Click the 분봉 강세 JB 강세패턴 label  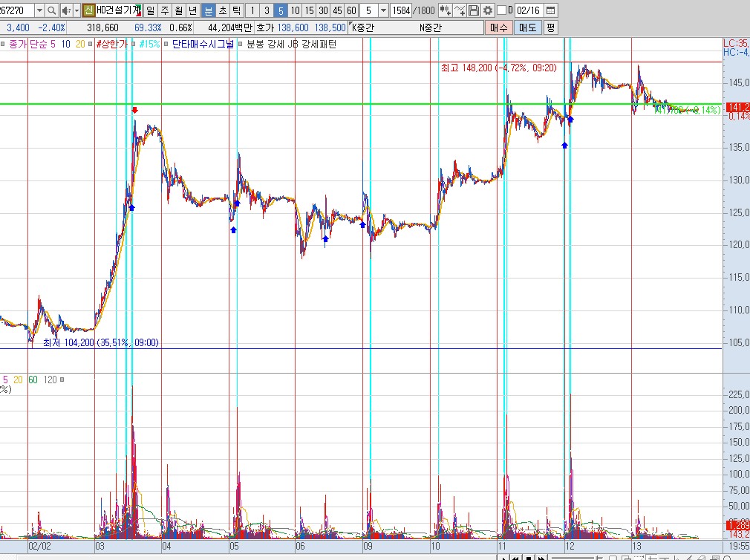click(291, 44)
